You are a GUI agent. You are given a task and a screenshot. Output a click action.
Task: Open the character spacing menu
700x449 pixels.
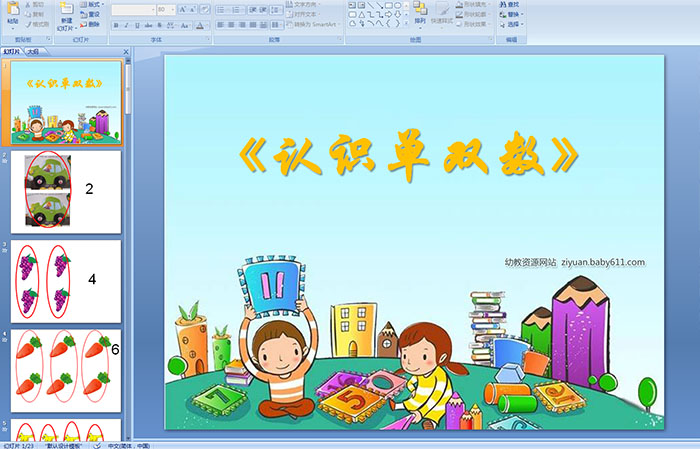click(171, 25)
